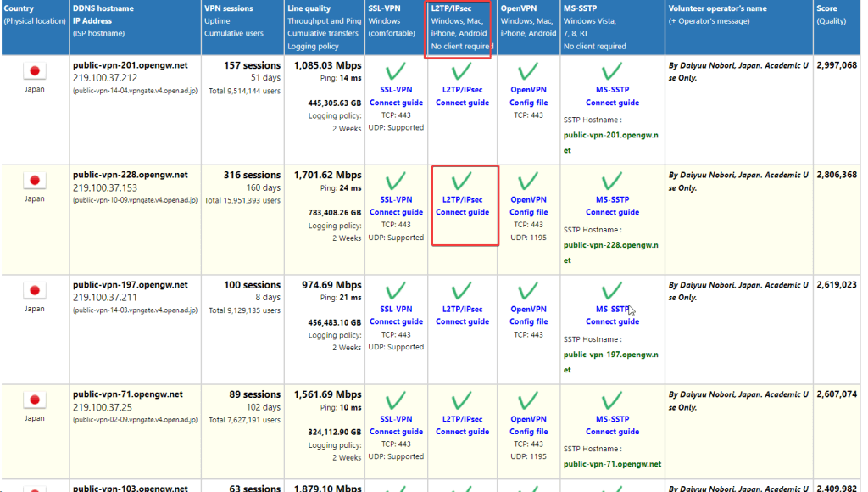This screenshot has width=868, height=492.
Task: Click the Line quality column header
Action: coord(324,27)
